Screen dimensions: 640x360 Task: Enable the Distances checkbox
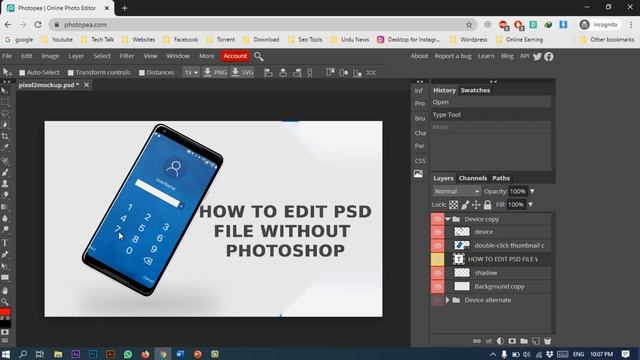tap(142, 73)
